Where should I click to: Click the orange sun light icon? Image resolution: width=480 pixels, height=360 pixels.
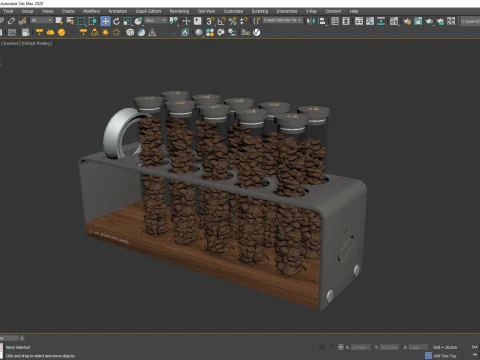105,32
